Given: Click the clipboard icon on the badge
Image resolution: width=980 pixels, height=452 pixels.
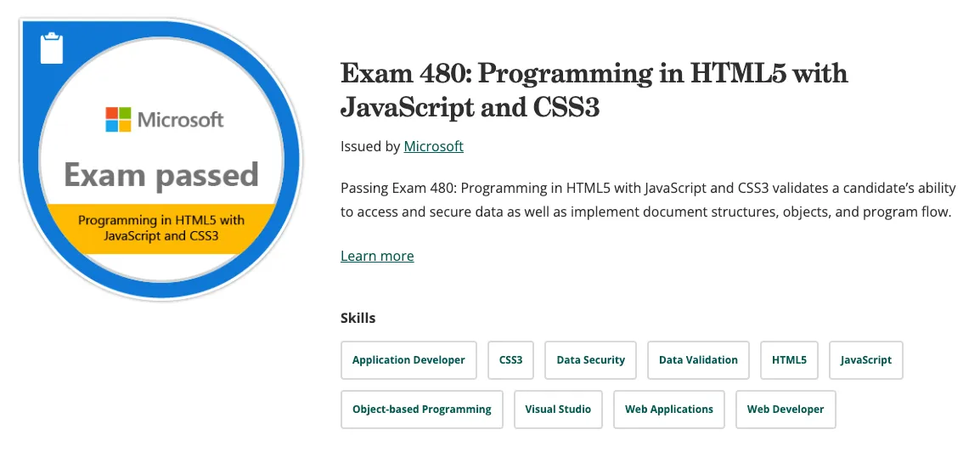Looking at the screenshot, I should coord(52,48).
